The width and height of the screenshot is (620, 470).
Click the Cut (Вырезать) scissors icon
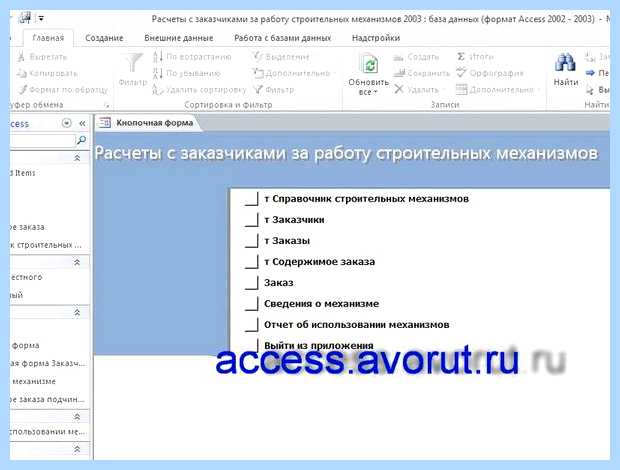point(21,57)
